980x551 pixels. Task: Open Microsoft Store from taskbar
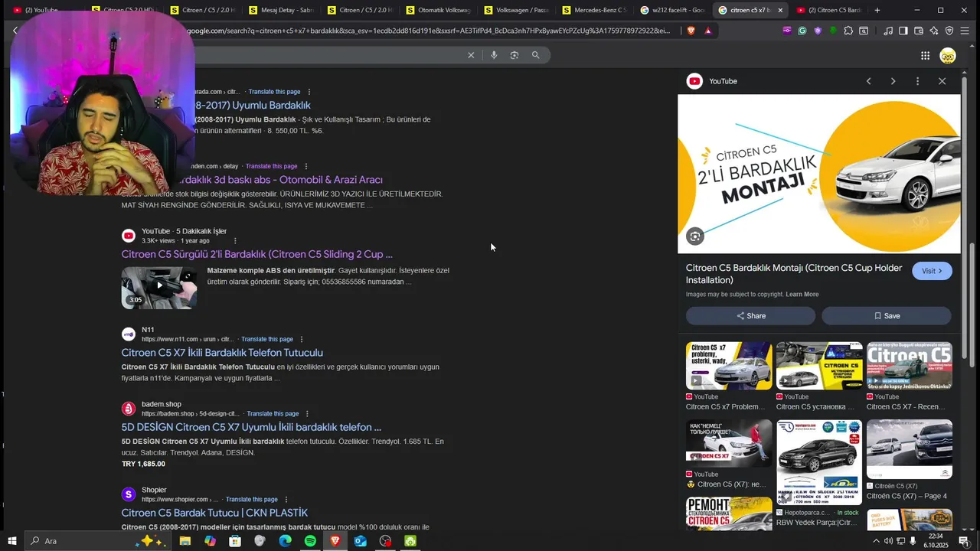[x=235, y=541]
